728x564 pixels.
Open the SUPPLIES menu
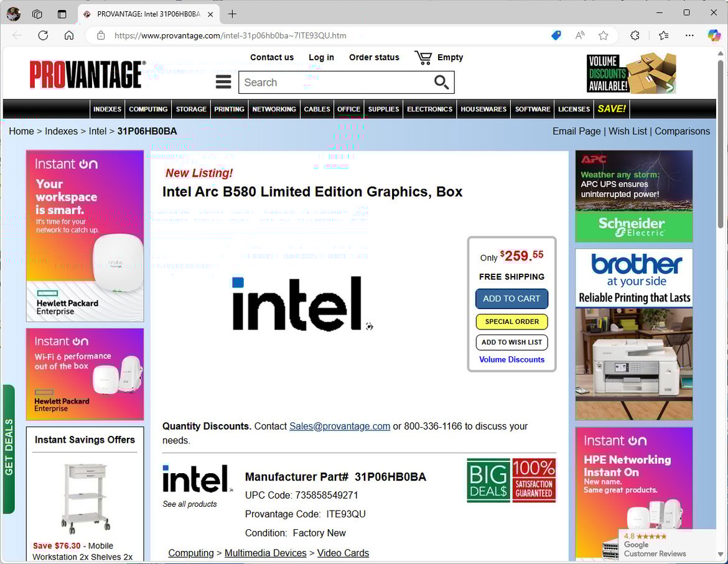[x=383, y=109]
